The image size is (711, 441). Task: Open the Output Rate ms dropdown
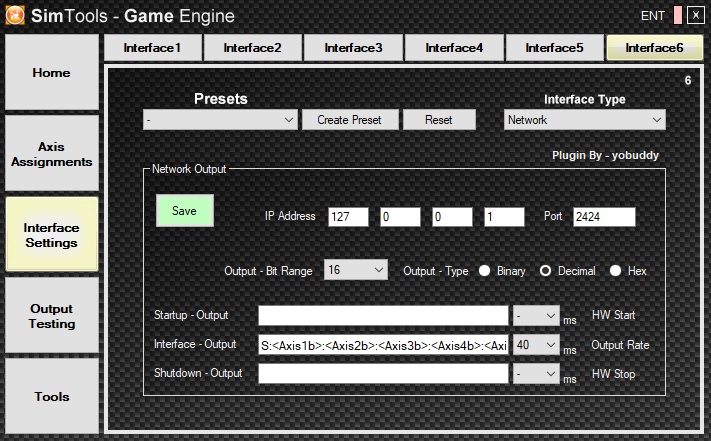click(536, 345)
